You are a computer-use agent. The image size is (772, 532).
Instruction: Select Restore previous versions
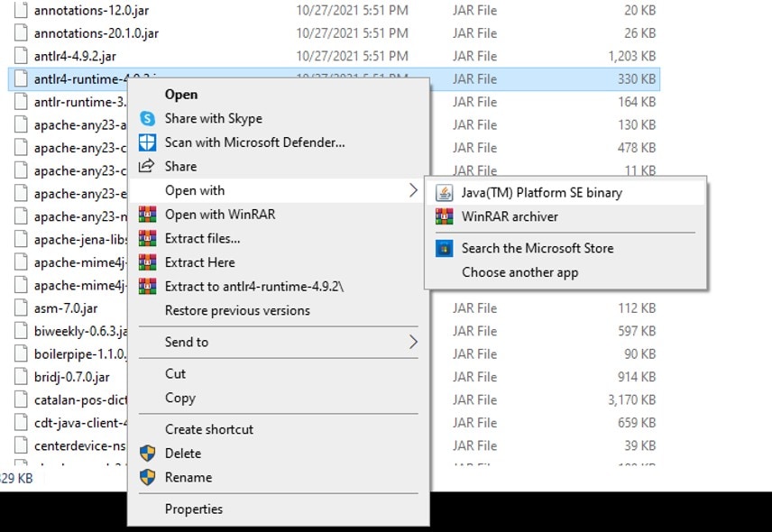(x=237, y=310)
